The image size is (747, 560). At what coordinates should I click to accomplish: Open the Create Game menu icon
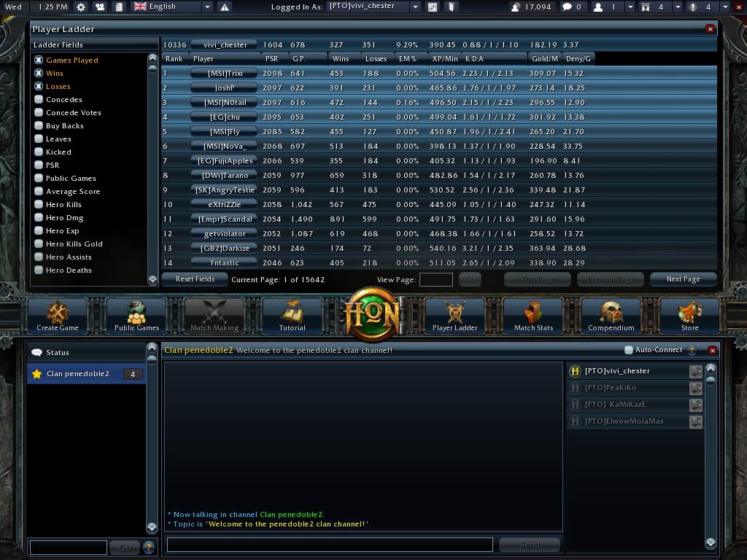(58, 315)
